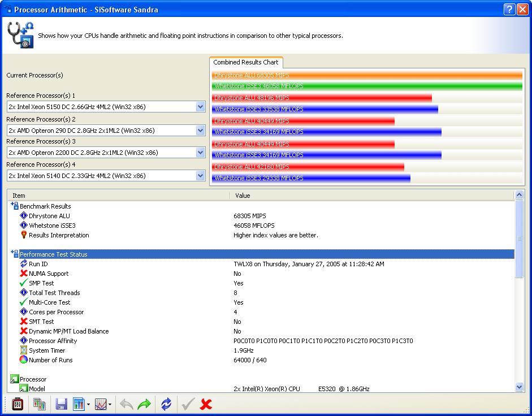532x416 pixels.
Task: Click the "Higher index values are better." value
Action: (275, 235)
